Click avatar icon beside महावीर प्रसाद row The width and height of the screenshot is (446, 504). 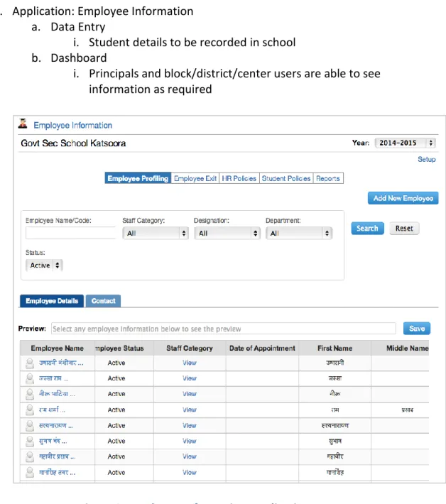[30, 456]
